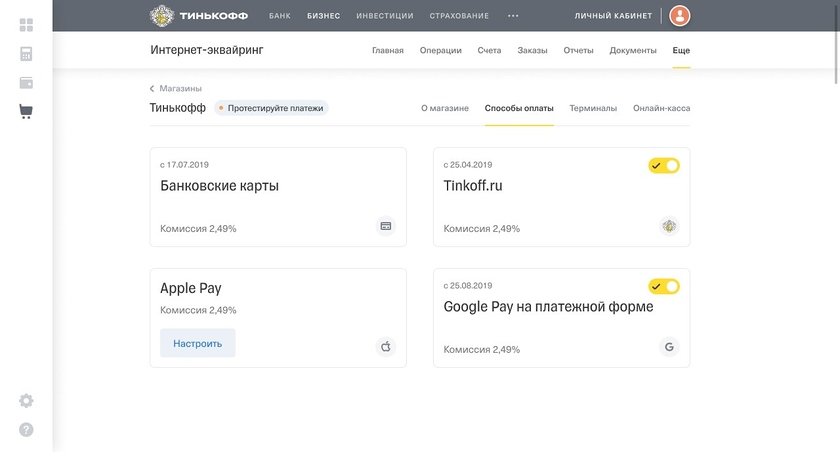The height and width of the screenshot is (452, 840).
Task: Toggle off Tinkoff.ru payment method
Action: 664,165
